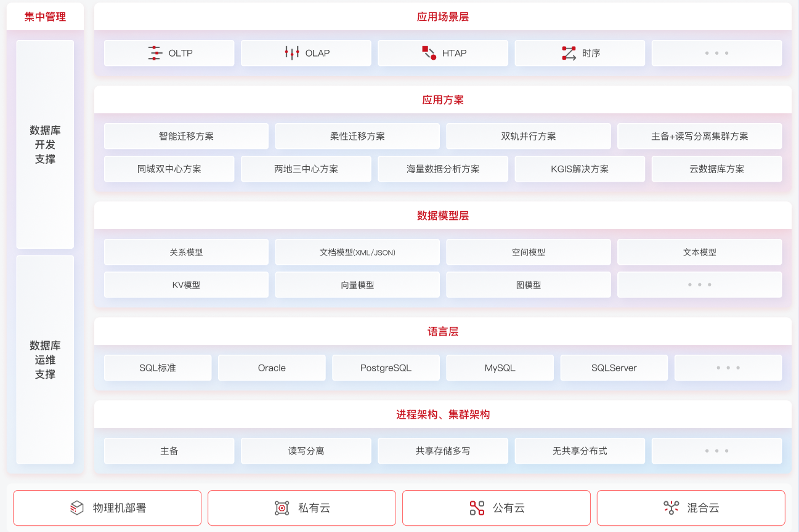The width and height of the screenshot is (799, 532).
Task: Click the OLTP sliders icon
Action: coord(155,53)
